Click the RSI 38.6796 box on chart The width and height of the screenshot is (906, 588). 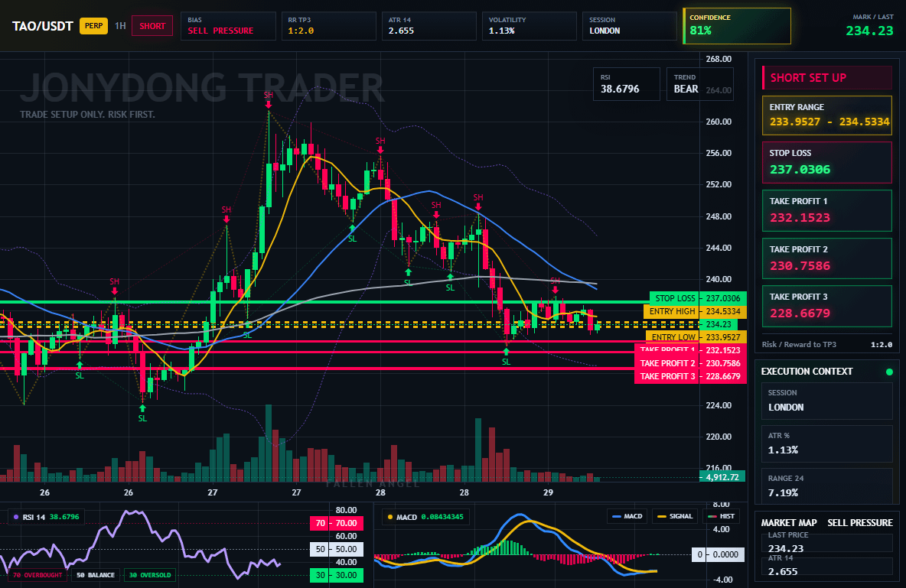[627, 84]
